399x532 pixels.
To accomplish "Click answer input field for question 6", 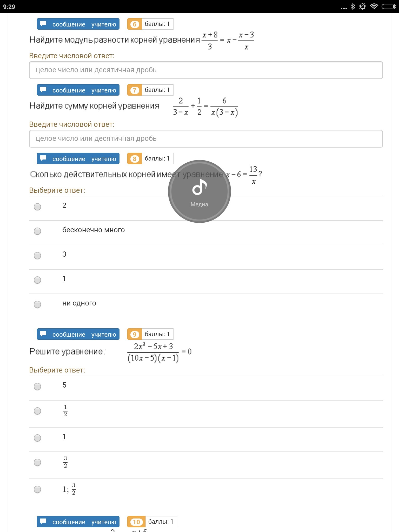I will tap(206, 70).
